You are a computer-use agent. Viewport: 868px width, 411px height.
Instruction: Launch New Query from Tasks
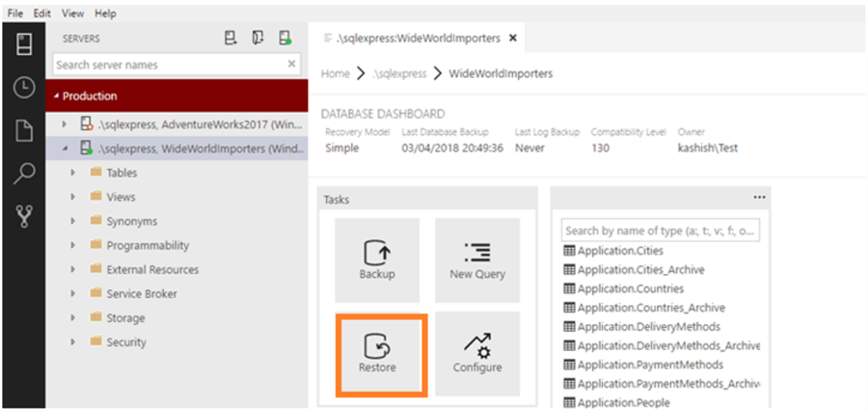click(x=477, y=259)
